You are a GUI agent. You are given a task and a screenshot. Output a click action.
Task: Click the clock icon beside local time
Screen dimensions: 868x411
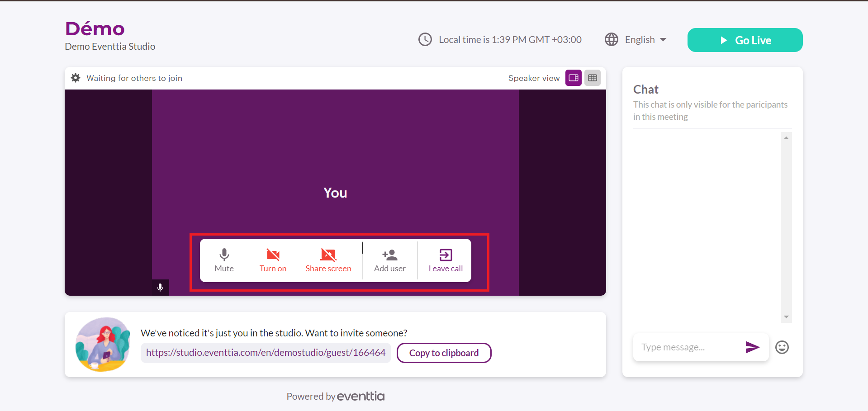point(425,40)
